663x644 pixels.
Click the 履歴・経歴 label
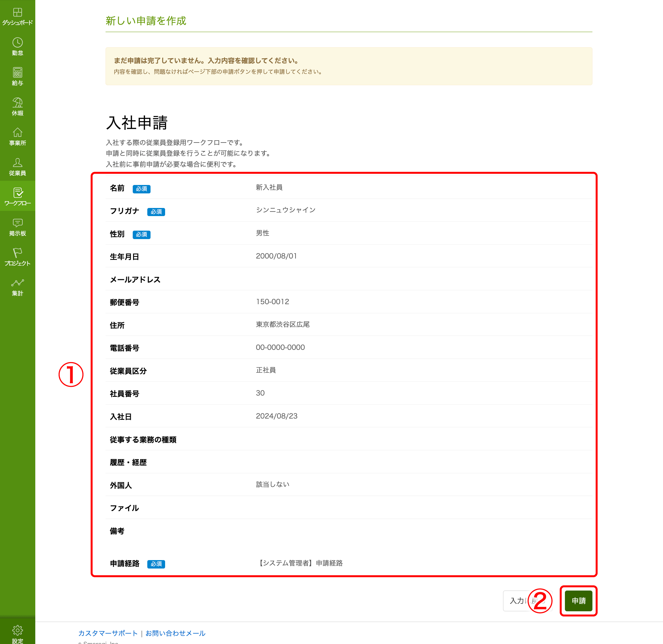[x=128, y=462]
